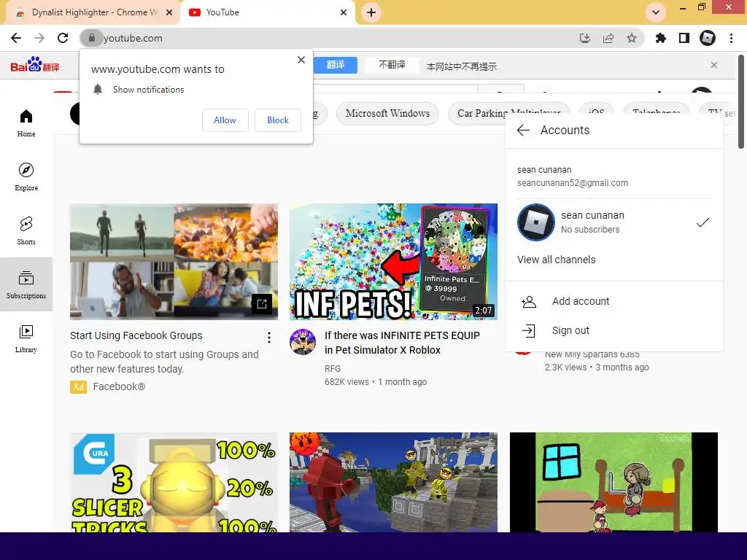Select the sean cunanan channel
The width and height of the screenshot is (747, 560).
tap(614, 222)
